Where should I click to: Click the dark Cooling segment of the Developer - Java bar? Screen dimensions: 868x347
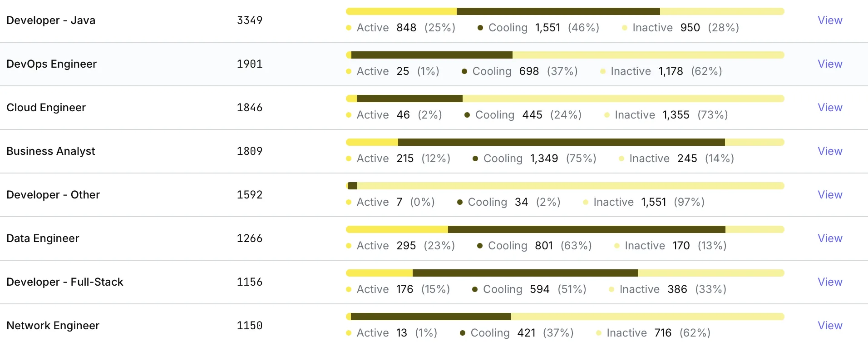click(x=558, y=11)
